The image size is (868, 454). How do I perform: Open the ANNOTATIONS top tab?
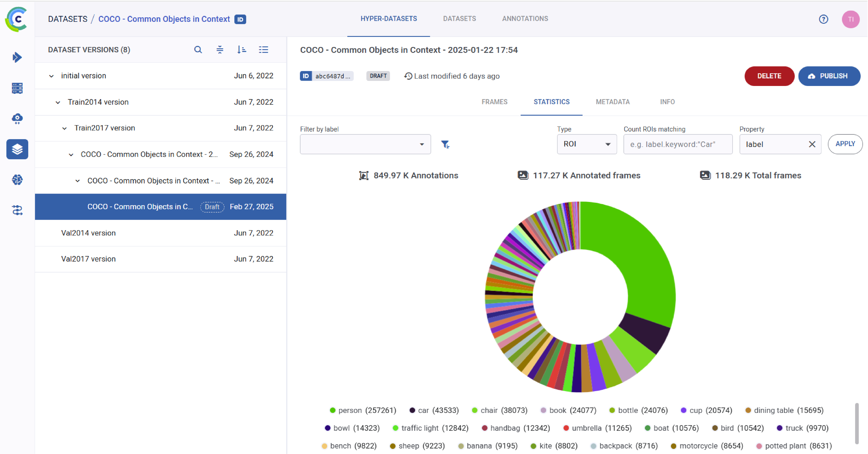(525, 19)
